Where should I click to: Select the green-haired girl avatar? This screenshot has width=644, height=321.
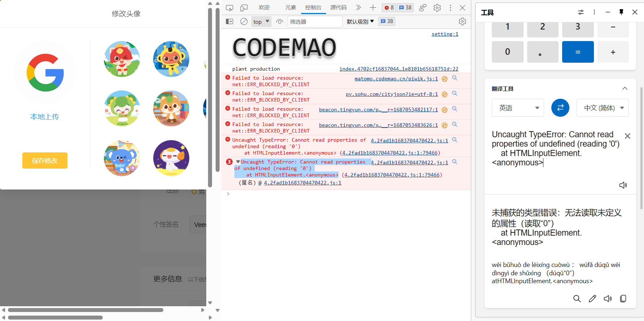pyautogui.click(x=122, y=108)
